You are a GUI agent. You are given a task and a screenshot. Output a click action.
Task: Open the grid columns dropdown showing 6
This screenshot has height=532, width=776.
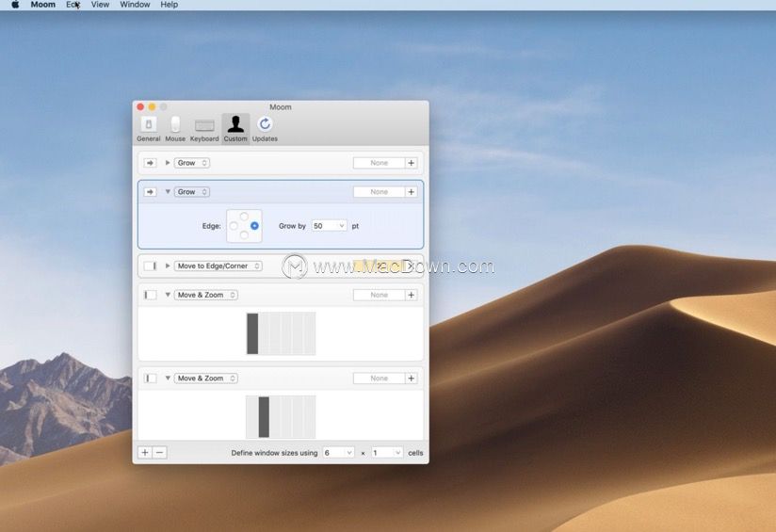point(338,453)
